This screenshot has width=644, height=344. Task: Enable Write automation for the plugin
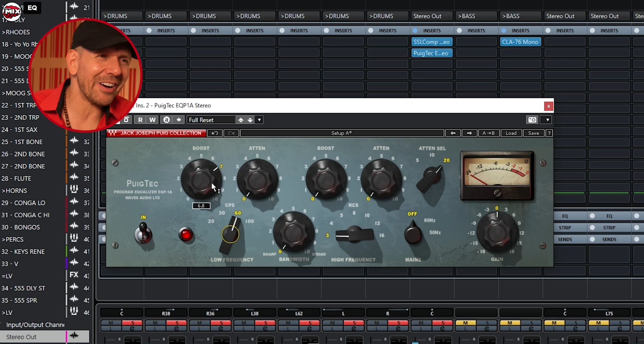pos(152,120)
